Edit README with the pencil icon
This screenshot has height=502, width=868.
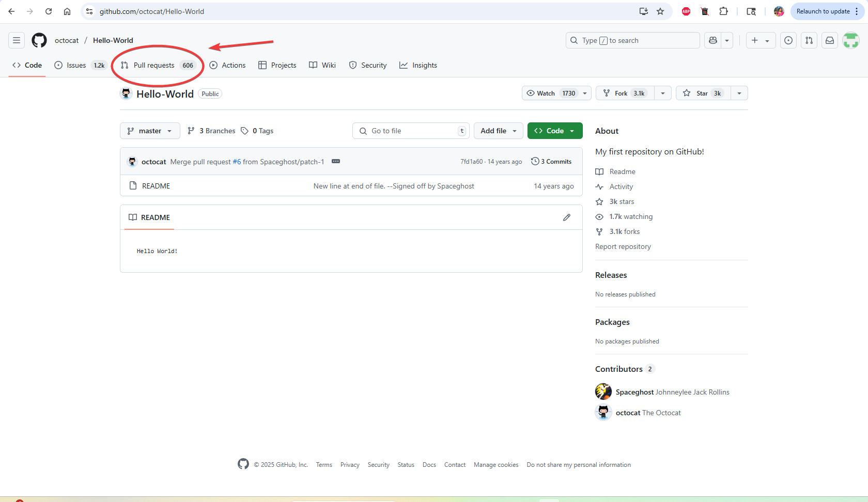567,217
